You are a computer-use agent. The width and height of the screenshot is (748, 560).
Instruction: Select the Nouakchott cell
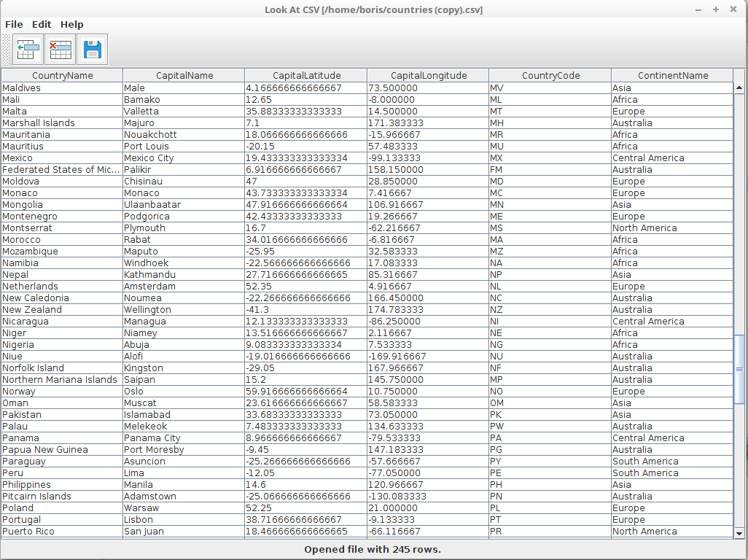click(x=184, y=134)
